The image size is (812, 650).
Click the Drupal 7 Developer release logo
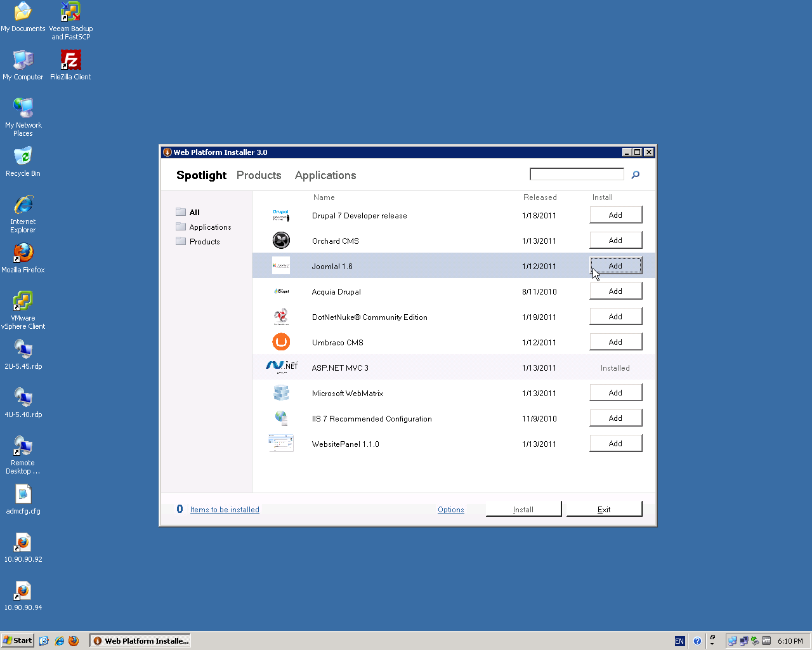(281, 216)
